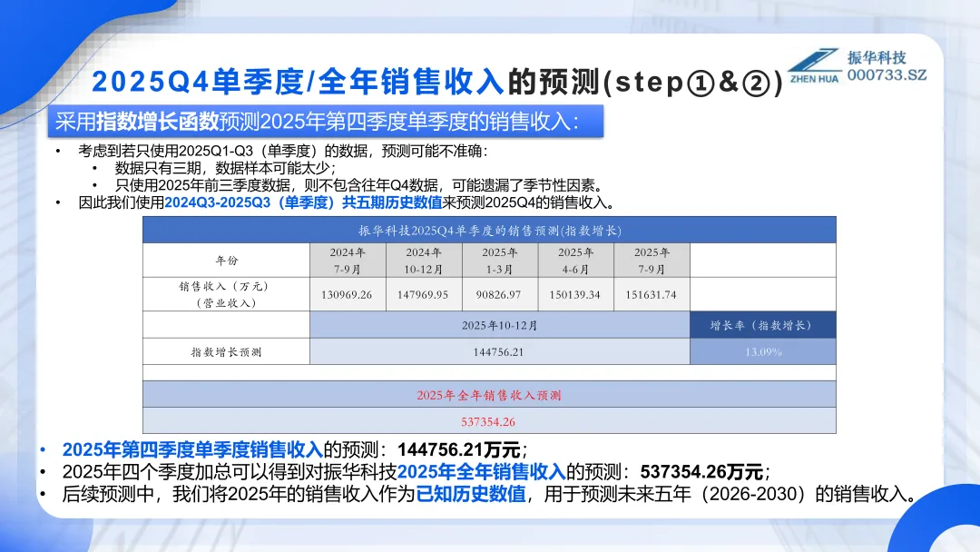This screenshot has width=980, height=552.
Task: Click blue text 2025年第四季度单季度销售收入
Action: point(192,449)
